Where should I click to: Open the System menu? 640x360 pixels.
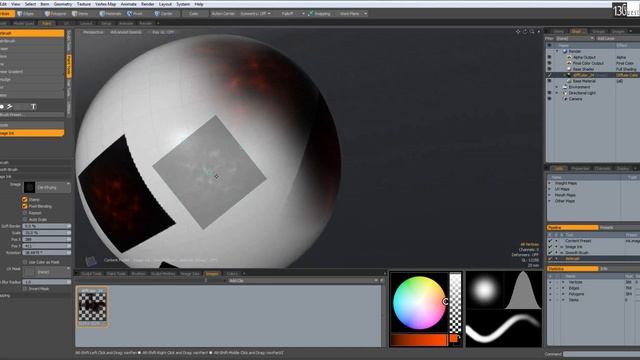click(183, 4)
